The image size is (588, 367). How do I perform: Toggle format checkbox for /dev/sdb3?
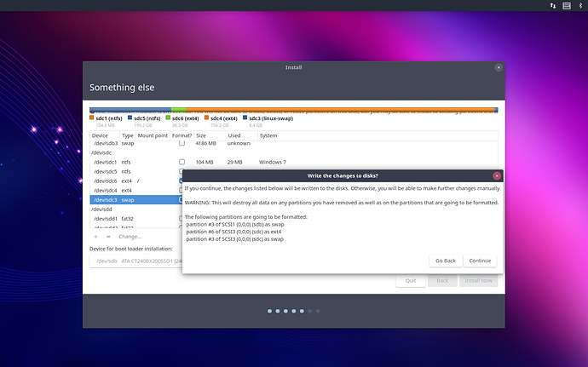182,143
